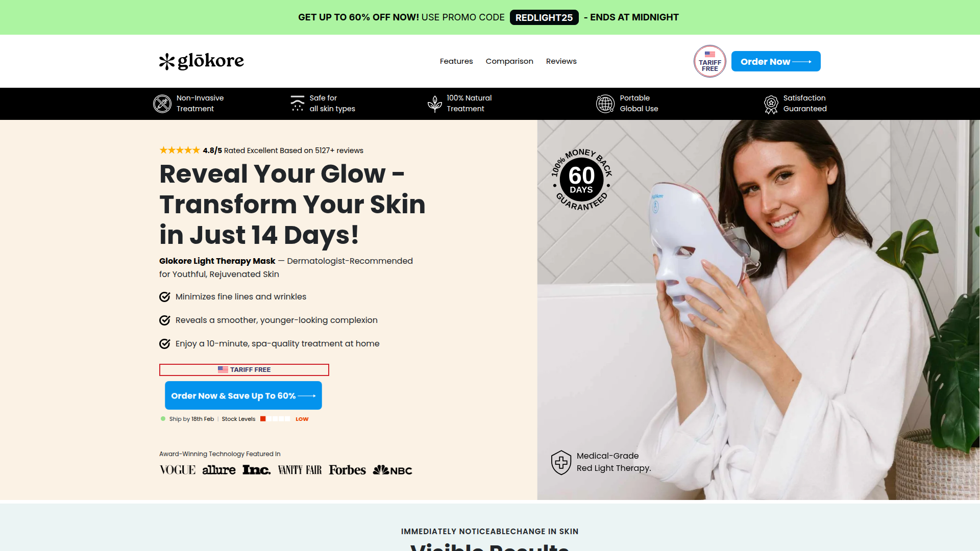The width and height of the screenshot is (980, 551).
Task: Click the REDLIGHT25 promo code badge
Action: [x=544, y=17]
